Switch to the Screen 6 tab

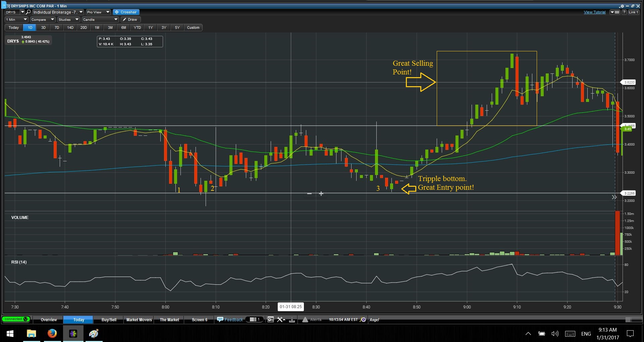click(200, 320)
